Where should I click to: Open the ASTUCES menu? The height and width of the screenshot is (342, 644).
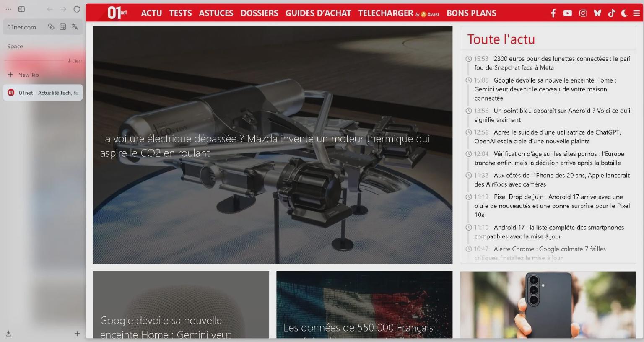[216, 13]
